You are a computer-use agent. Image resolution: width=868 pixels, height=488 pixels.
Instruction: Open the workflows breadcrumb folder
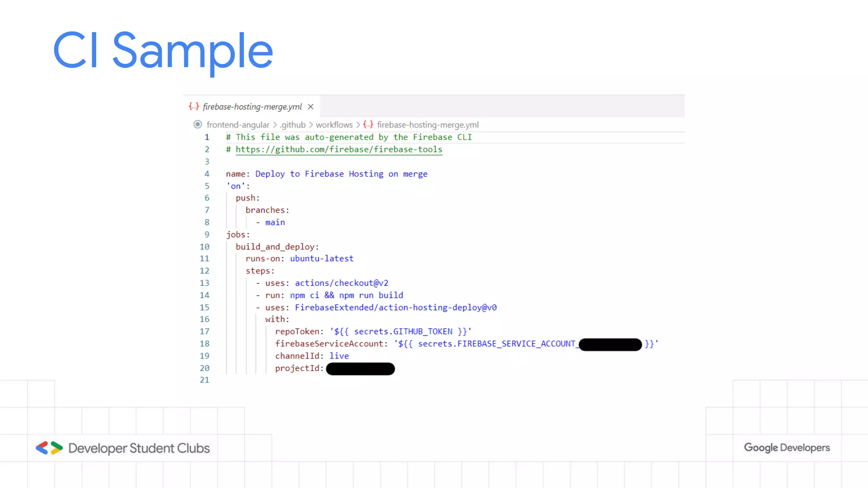coord(334,125)
